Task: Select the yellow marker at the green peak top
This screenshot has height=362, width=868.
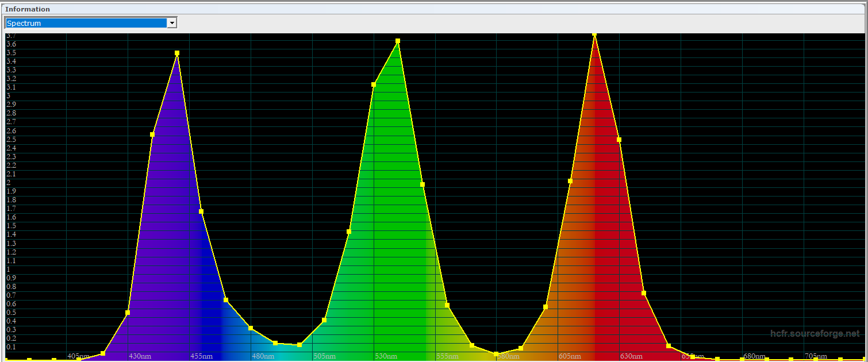Action: (398, 41)
